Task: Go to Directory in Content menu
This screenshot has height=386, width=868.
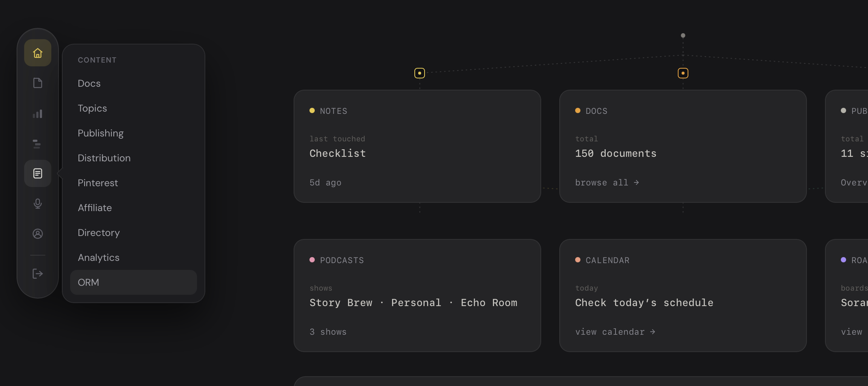Action: point(134,233)
